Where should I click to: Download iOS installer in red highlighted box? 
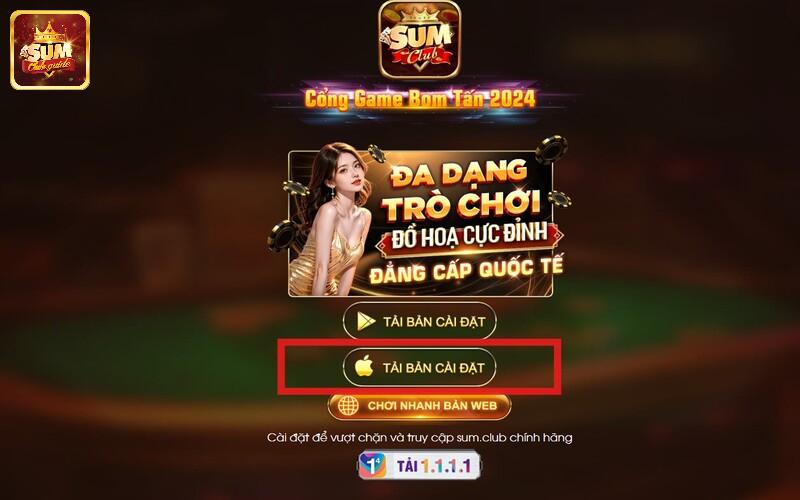(419, 367)
